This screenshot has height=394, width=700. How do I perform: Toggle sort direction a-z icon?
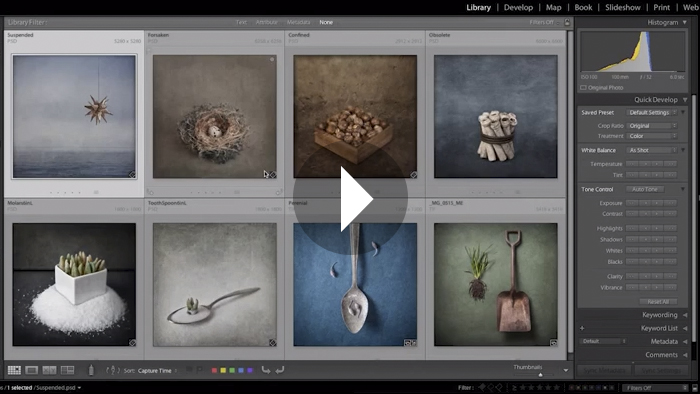point(112,370)
